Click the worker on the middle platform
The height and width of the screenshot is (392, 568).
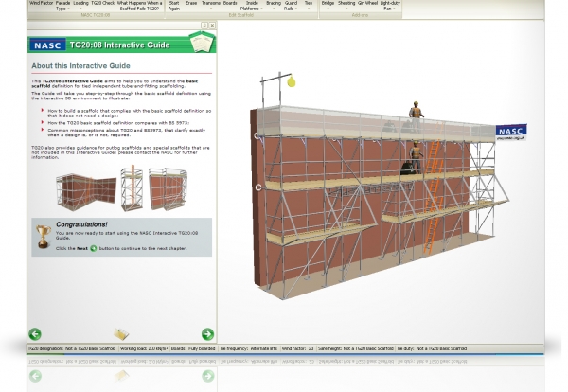click(x=416, y=157)
